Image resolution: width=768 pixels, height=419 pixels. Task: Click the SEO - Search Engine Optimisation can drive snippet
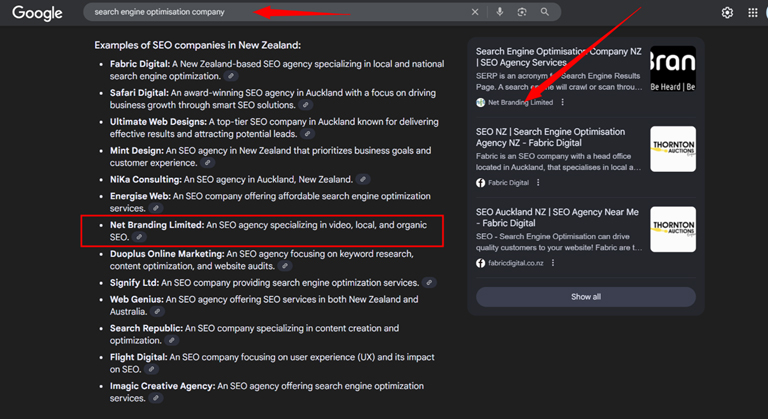click(x=559, y=242)
